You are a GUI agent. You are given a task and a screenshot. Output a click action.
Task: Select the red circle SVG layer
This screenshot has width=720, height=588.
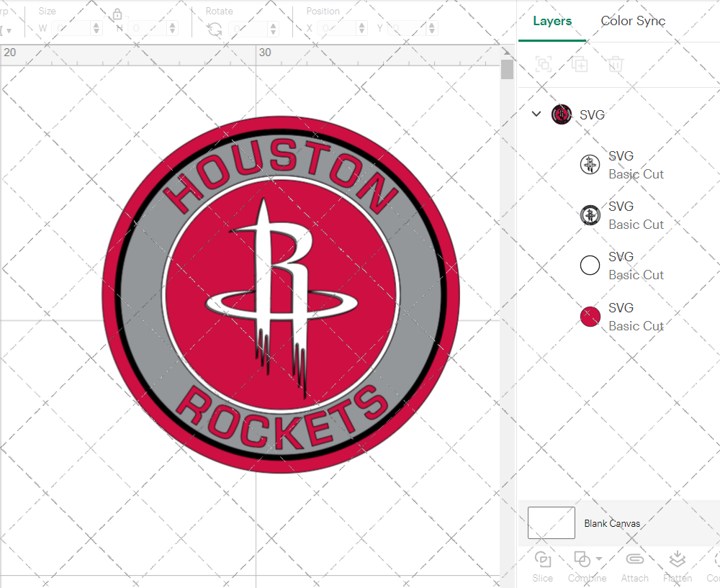pos(590,317)
